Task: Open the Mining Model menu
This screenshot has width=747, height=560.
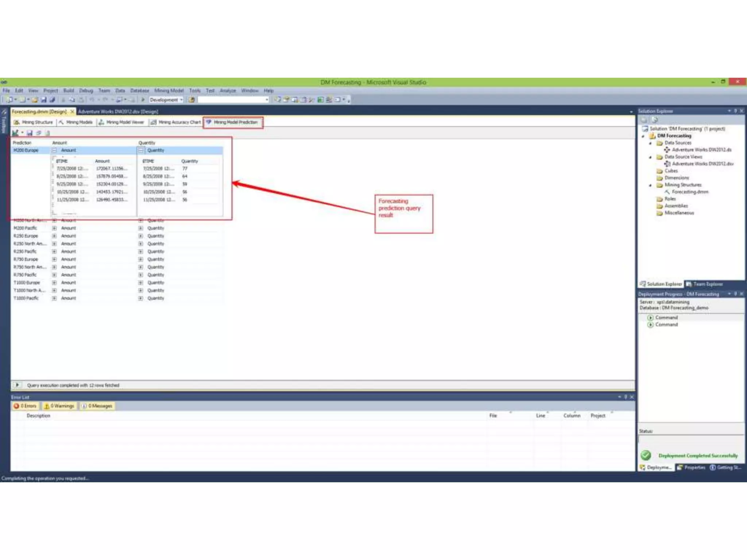Action: (x=169, y=90)
